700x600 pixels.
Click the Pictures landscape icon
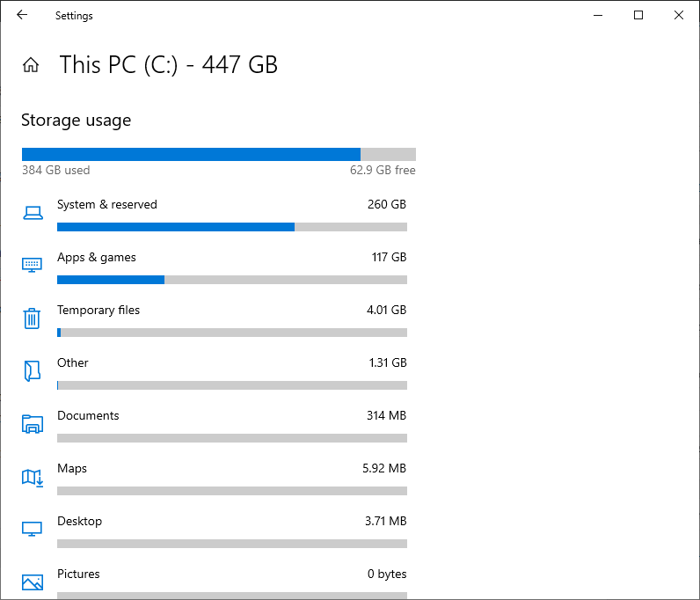(x=33, y=582)
